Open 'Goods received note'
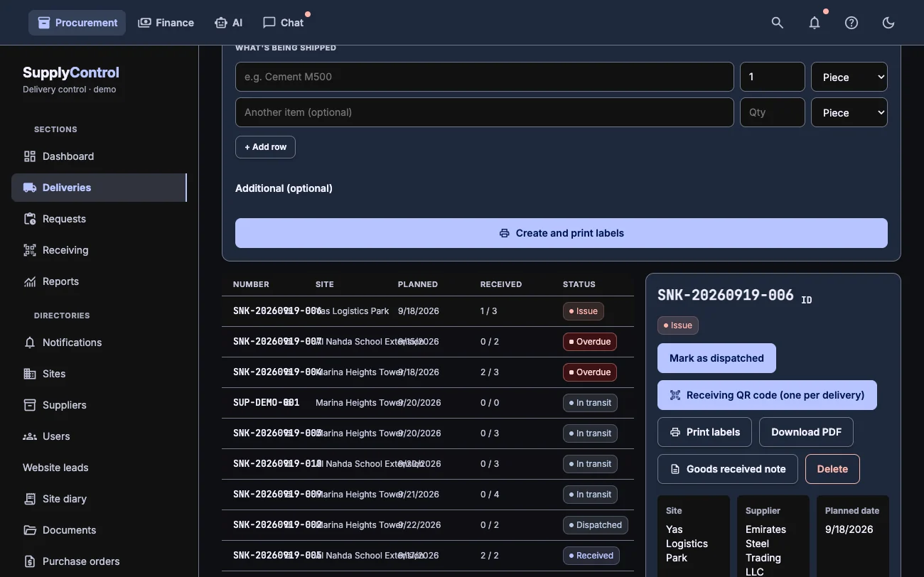Image resolution: width=924 pixels, height=577 pixels. tap(727, 469)
